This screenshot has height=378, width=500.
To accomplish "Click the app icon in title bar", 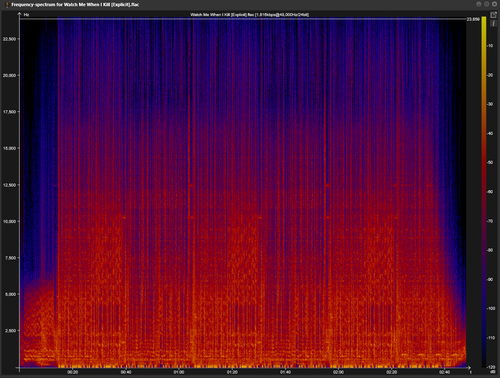I will 7,5.
